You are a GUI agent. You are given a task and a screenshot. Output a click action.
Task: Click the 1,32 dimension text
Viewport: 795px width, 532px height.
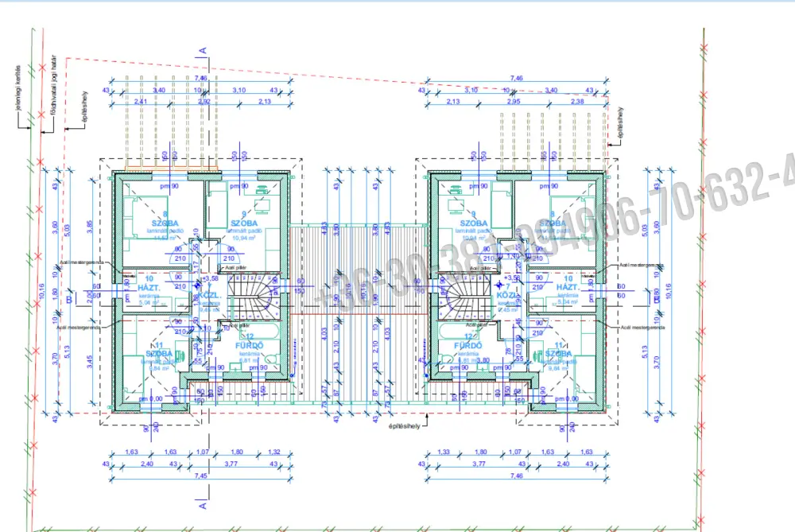click(273, 452)
